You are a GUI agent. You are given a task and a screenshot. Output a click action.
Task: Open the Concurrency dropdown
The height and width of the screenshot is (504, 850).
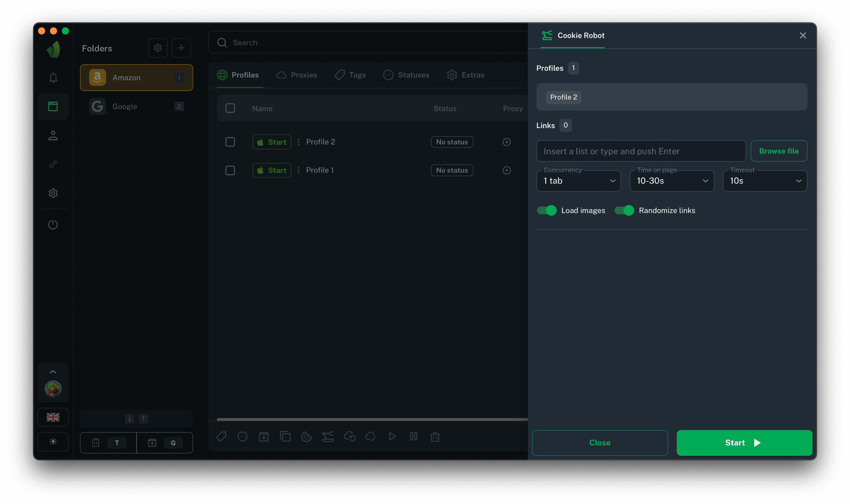[578, 181]
